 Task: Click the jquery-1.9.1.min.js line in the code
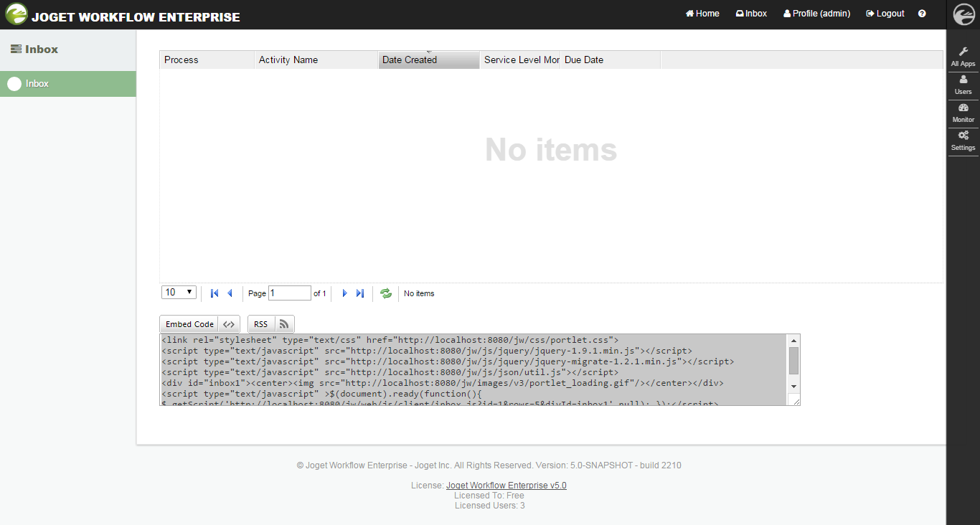pos(427,351)
